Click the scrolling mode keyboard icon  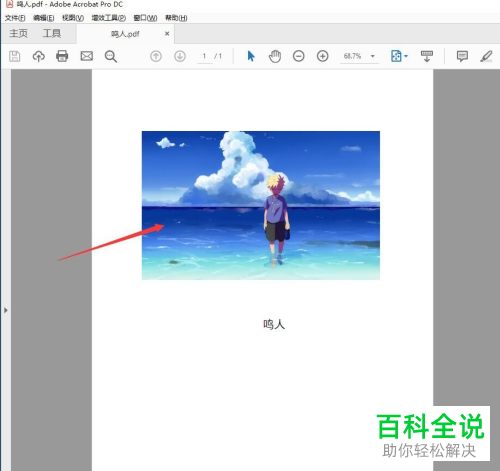click(x=427, y=56)
